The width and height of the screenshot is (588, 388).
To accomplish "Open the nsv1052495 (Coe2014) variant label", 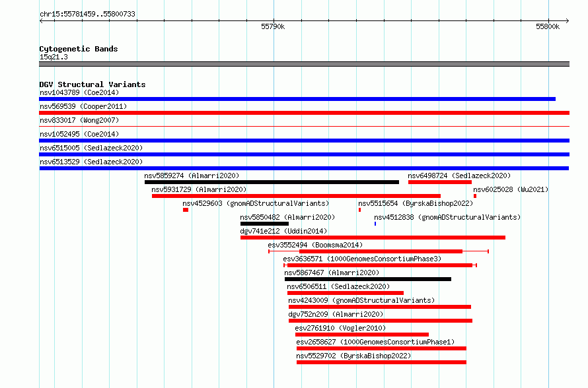I will pos(79,134).
